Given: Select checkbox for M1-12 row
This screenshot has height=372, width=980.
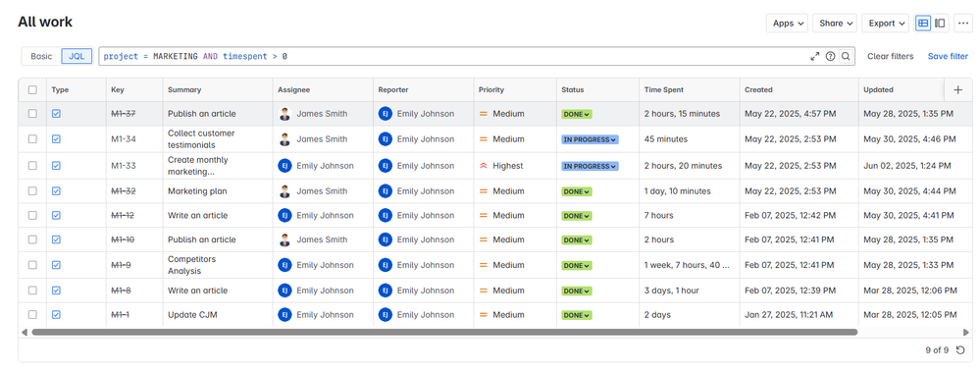Looking at the screenshot, I should point(32,215).
